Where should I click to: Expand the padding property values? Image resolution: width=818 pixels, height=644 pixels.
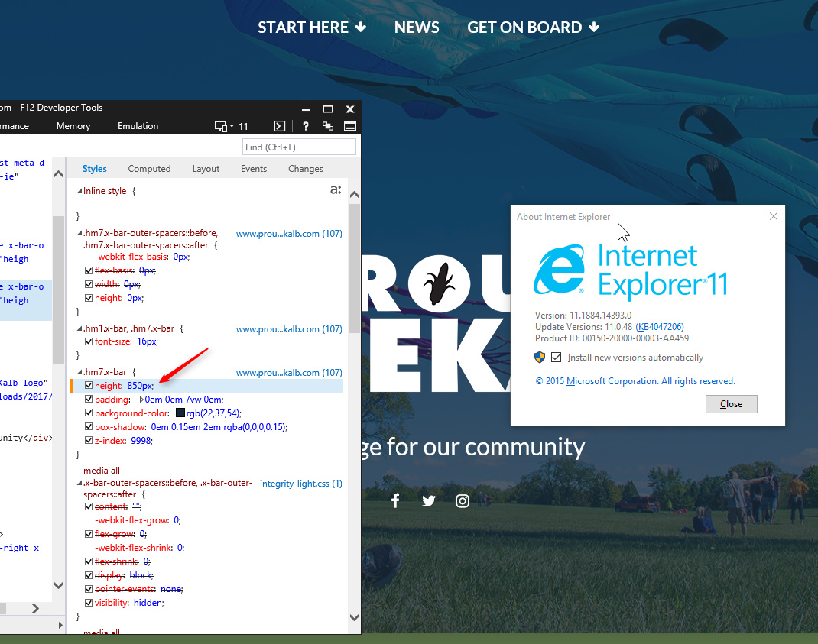tap(141, 399)
